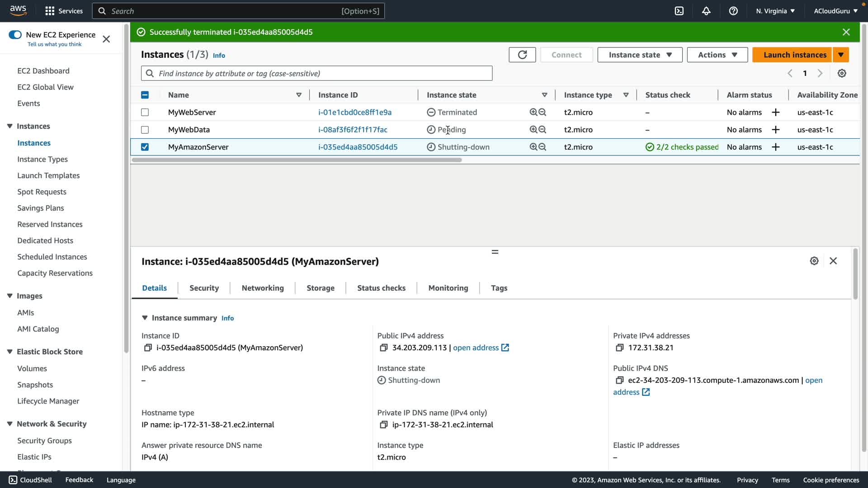Switch to the Status checks tab
The width and height of the screenshot is (868, 488).
click(x=381, y=288)
